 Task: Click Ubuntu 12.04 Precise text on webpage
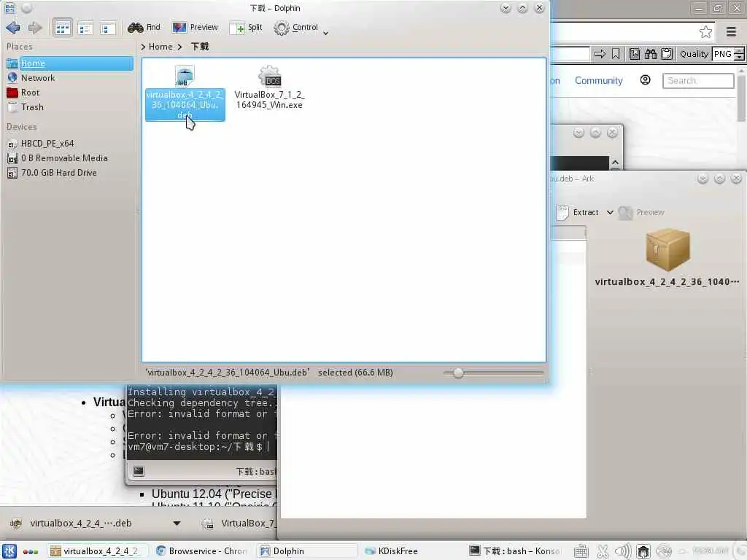coord(214,494)
